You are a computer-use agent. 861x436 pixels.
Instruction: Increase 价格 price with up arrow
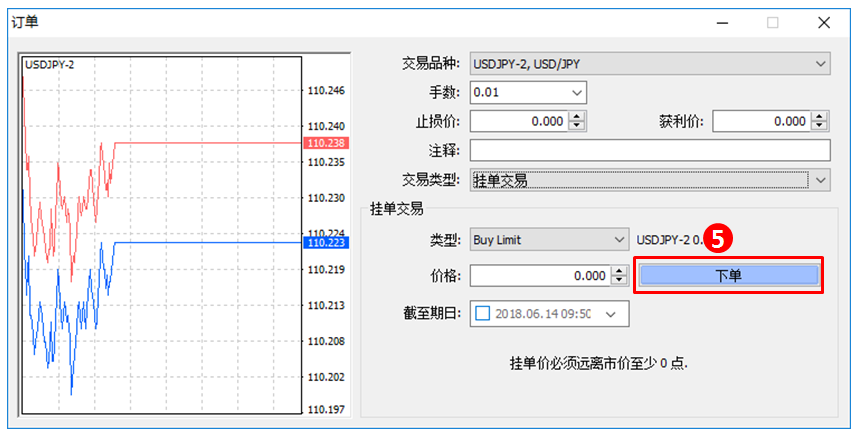[619, 270]
